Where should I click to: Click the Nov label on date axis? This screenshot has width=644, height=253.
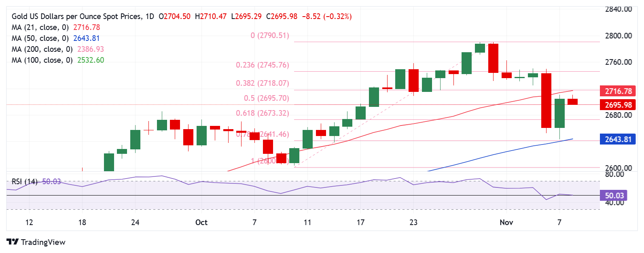506,223
